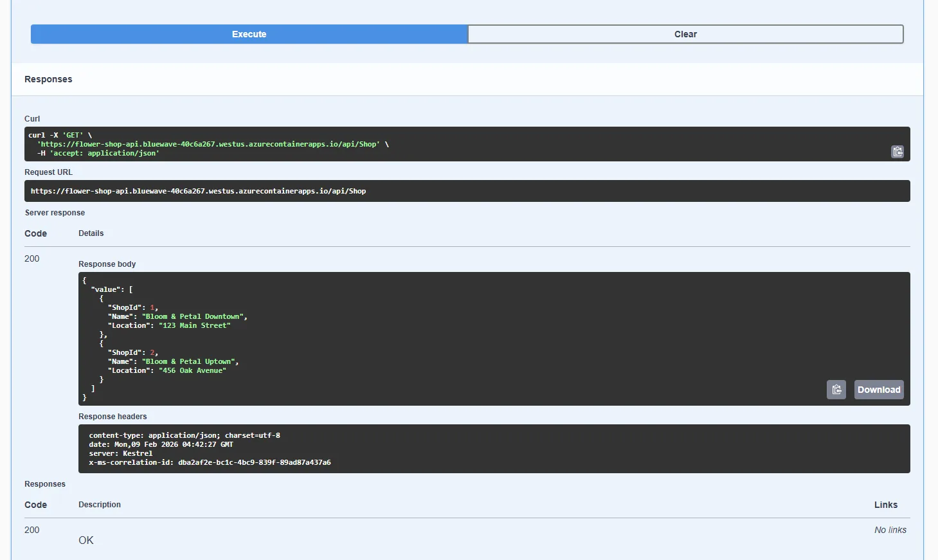Copy the response body to clipboard

click(836, 390)
